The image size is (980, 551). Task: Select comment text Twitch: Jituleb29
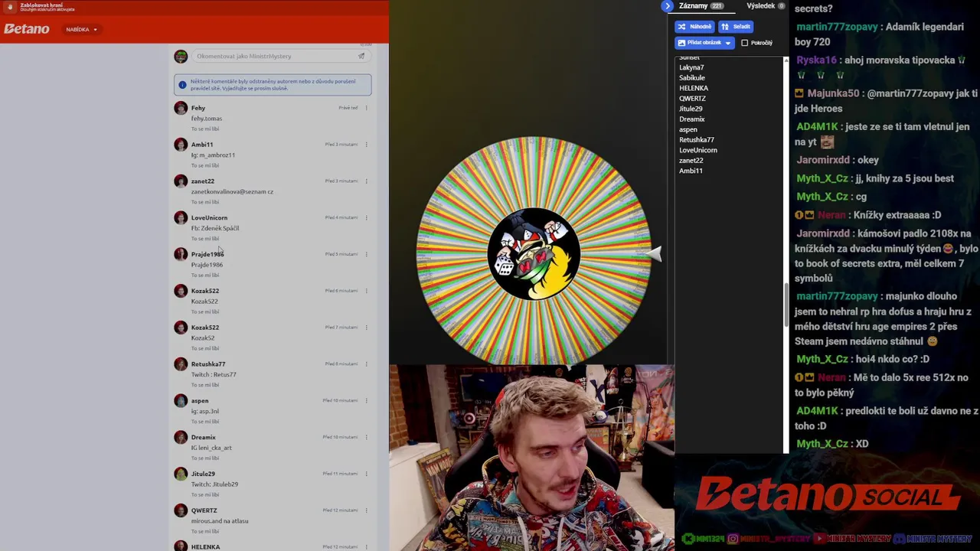click(214, 484)
